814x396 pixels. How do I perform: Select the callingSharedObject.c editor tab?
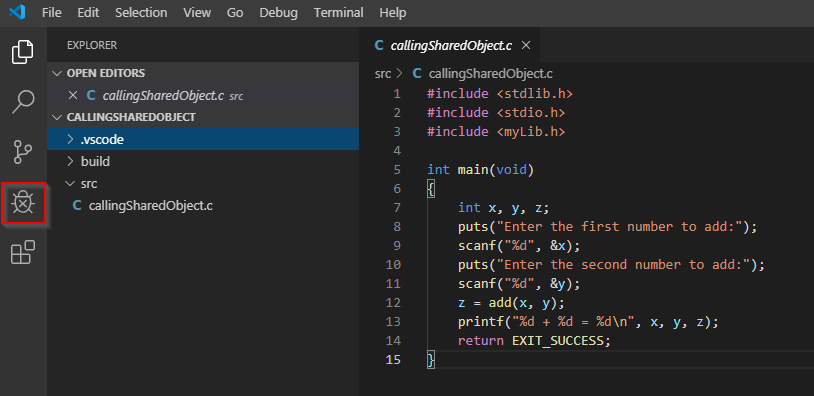pos(450,46)
